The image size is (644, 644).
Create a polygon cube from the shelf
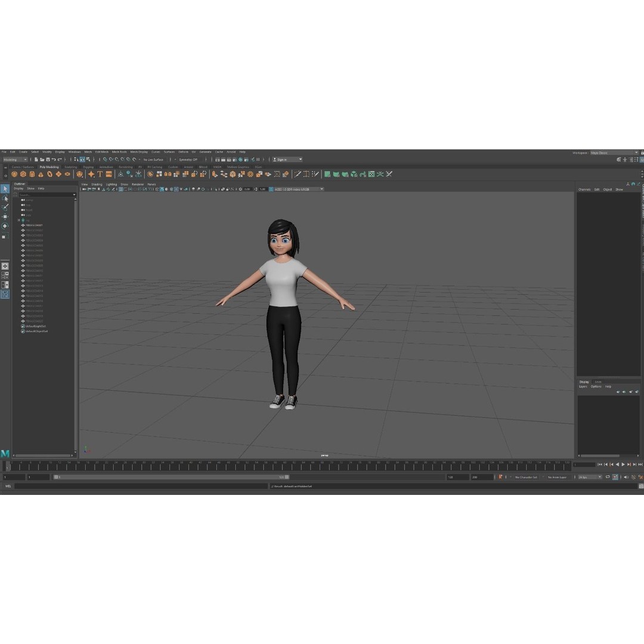(x=23, y=174)
